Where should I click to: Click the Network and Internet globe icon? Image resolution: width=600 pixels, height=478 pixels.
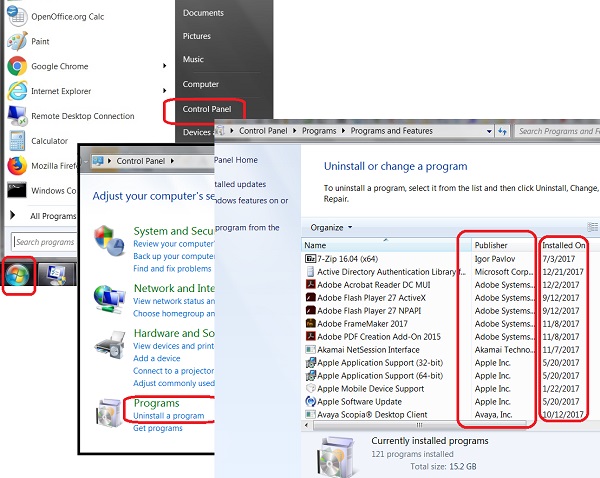tap(109, 299)
